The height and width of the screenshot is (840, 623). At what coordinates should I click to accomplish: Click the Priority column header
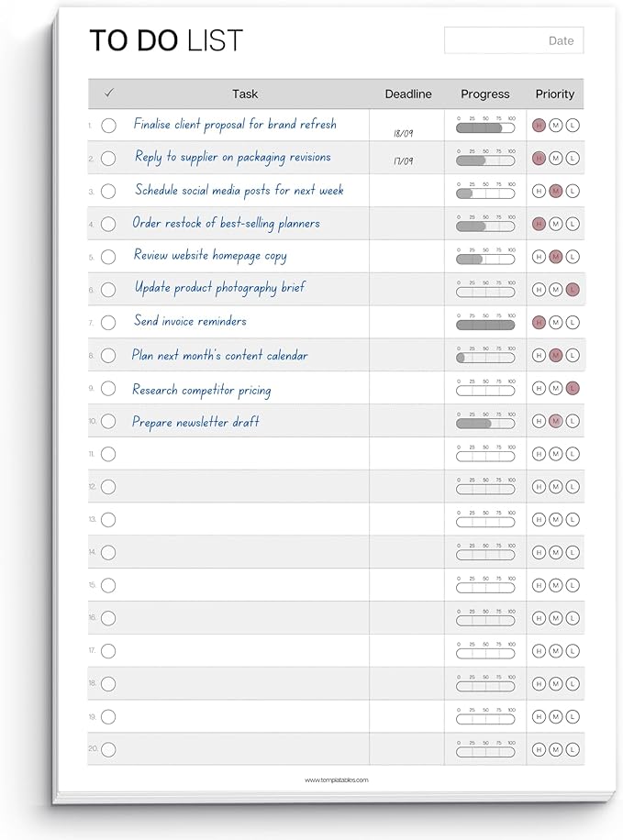pyautogui.click(x=554, y=94)
